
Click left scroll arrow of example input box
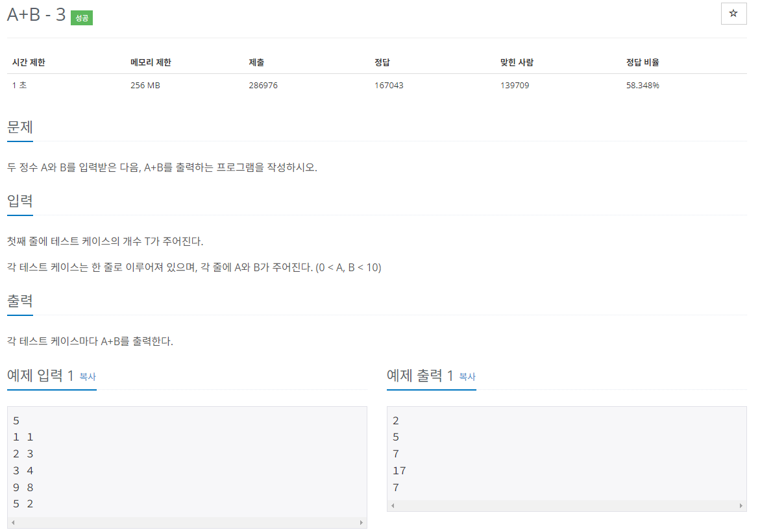[13, 522]
